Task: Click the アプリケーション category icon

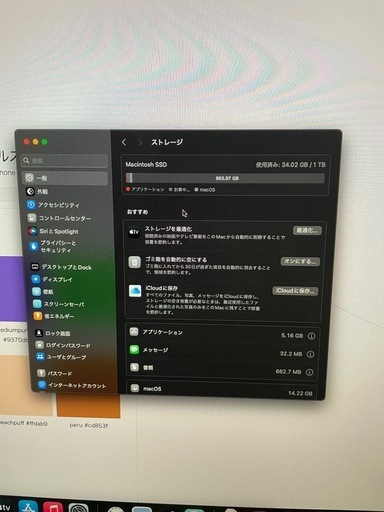Action: click(134, 331)
